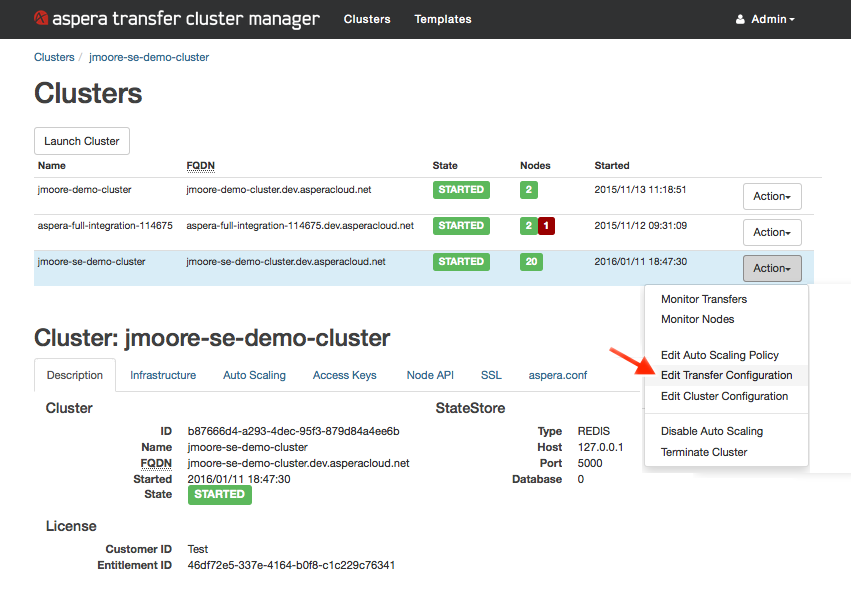This screenshot has width=851, height=603.
Task: Click green node count badge 20
Action: point(531,262)
